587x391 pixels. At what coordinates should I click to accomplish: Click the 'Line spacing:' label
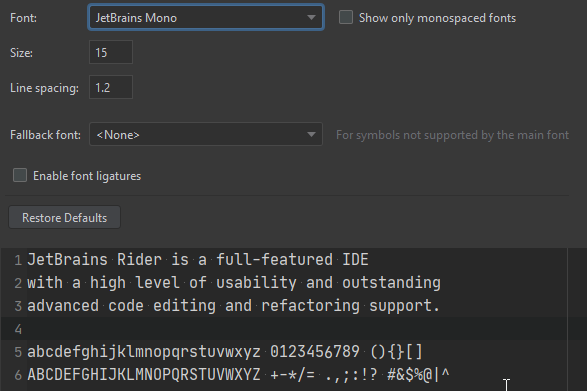(44, 88)
